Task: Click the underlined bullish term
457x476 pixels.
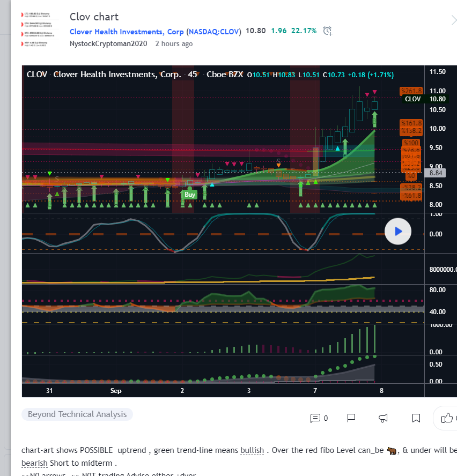Action: 252,450
